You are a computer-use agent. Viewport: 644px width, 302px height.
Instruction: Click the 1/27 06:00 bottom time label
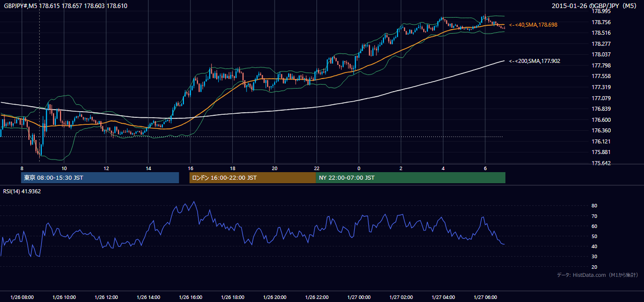(485, 297)
